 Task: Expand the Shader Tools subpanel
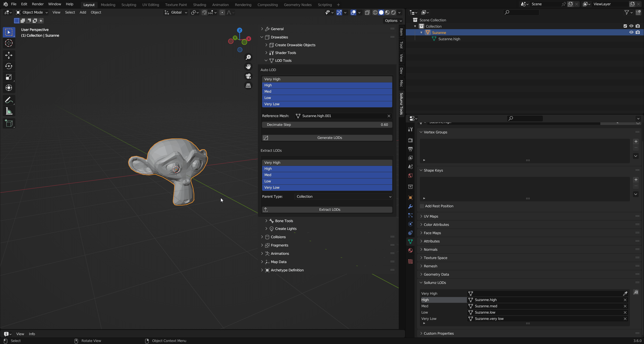[266, 53]
